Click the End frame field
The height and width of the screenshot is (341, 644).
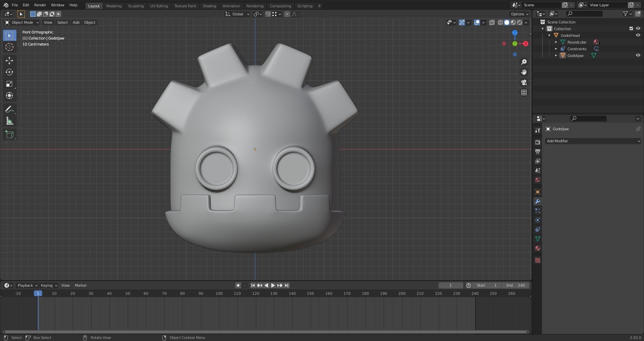point(516,285)
